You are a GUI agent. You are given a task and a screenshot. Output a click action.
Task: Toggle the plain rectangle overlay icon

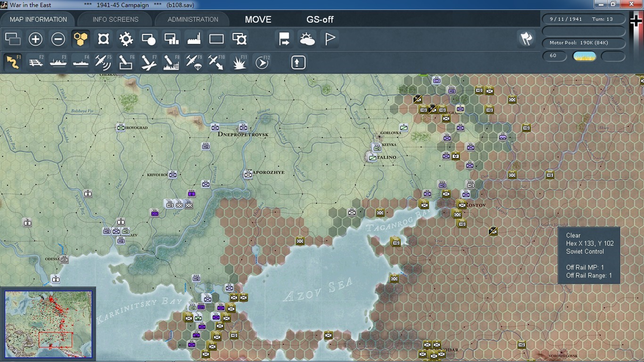216,39
